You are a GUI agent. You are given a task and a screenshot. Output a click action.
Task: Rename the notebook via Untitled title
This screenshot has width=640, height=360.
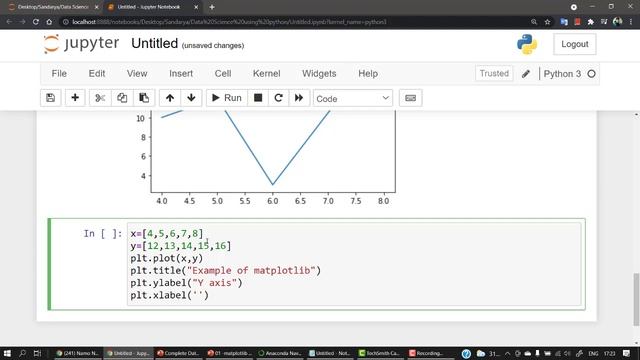[x=155, y=43]
